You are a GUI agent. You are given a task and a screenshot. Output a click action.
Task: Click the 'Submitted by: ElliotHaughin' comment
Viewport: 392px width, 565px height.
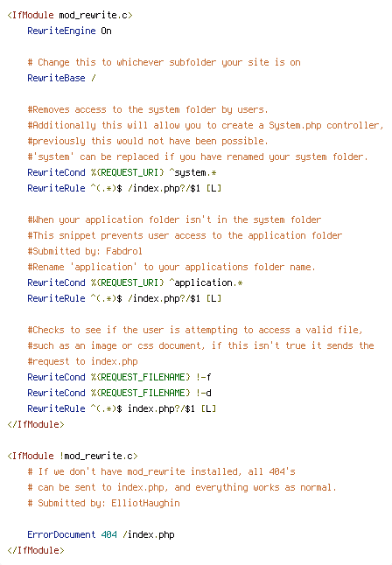click(x=103, y=503)
